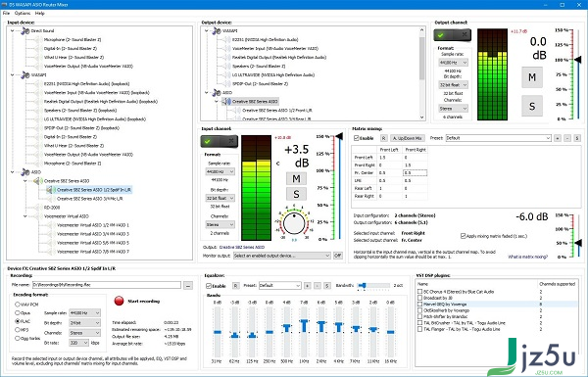
Task: Check the Marvel GEQ by Voxengo plugin checkbox
Action: [420, 305]
